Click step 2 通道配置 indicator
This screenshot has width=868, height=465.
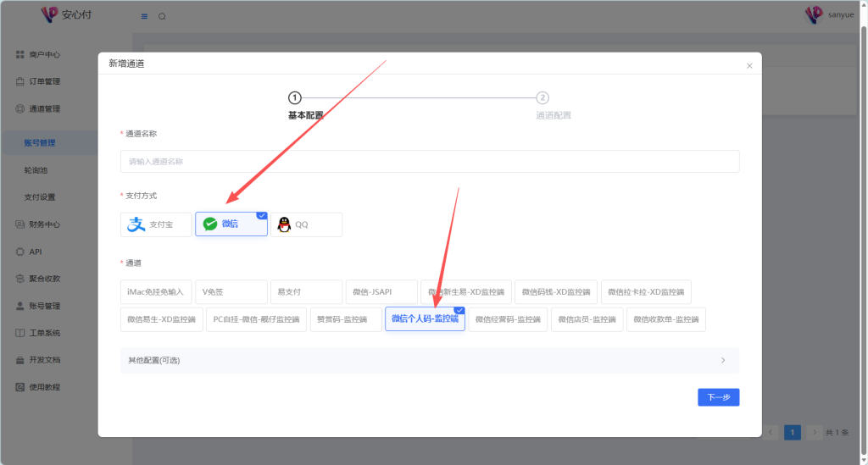point(542,98)
